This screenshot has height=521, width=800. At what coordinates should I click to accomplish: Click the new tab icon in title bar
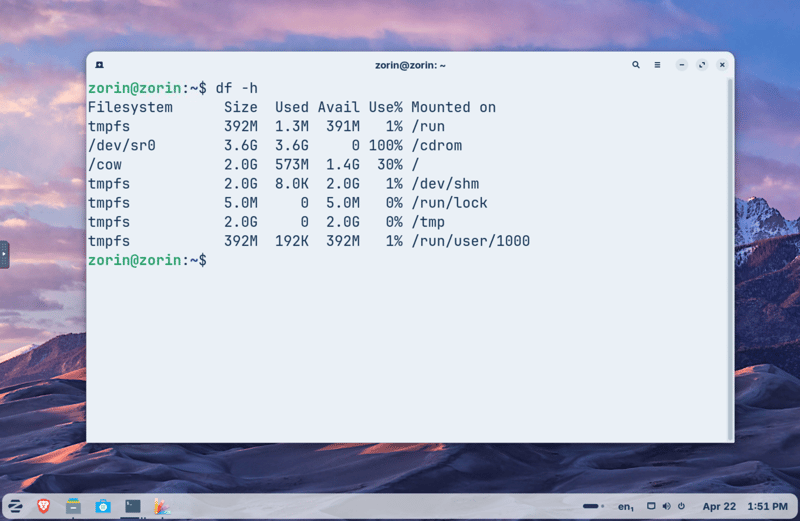100,65
